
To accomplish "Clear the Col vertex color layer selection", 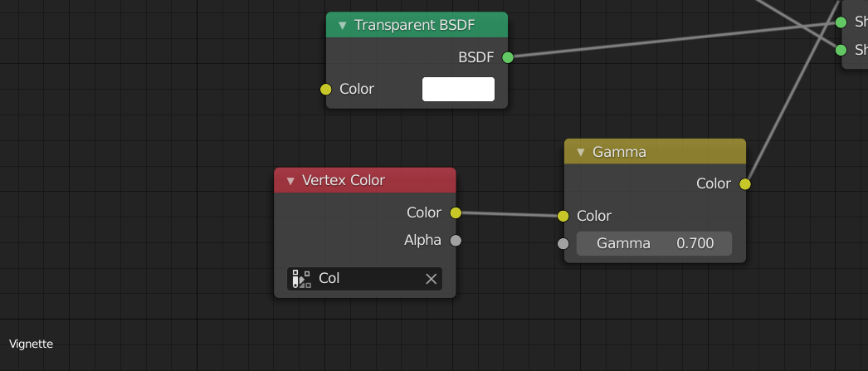I will pos(432,279).
